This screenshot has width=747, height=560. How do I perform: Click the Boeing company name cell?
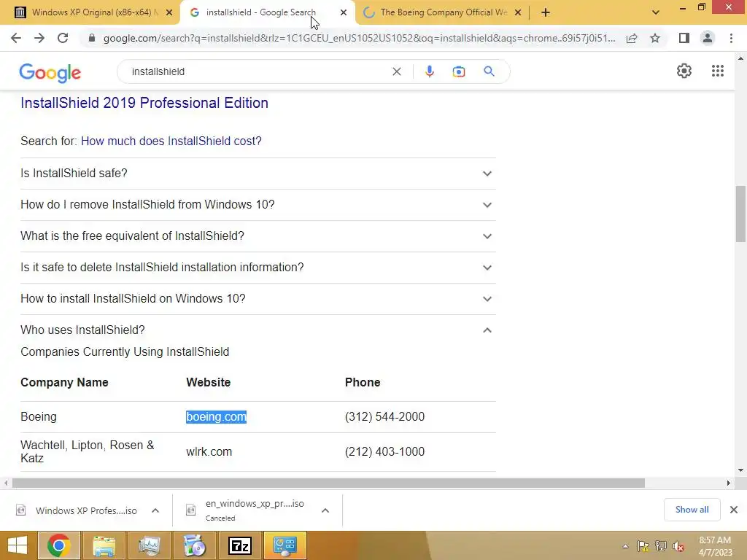39,416
